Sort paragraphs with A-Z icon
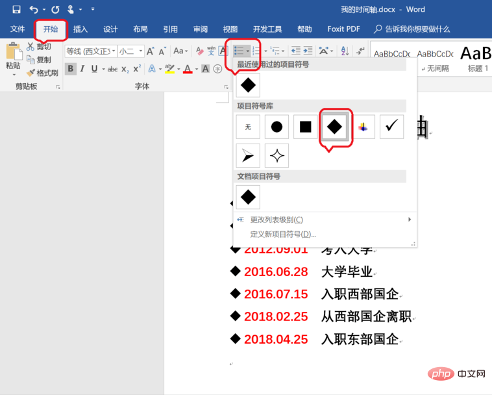This screenshot has width=492, height=395. (x=345, y=51)
